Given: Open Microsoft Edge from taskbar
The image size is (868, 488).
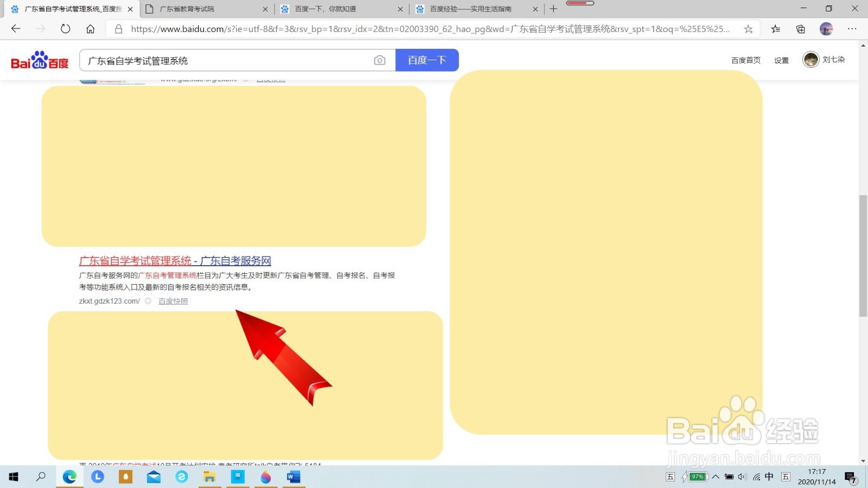Looking at the screenshot, I should 69,477.
